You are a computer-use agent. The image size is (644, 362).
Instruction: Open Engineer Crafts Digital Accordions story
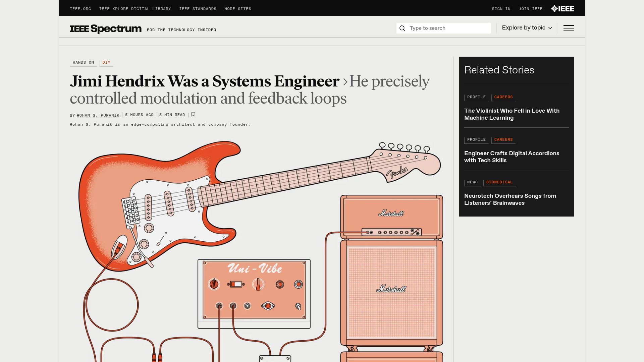pyautogui.click(x=512, y=157)
